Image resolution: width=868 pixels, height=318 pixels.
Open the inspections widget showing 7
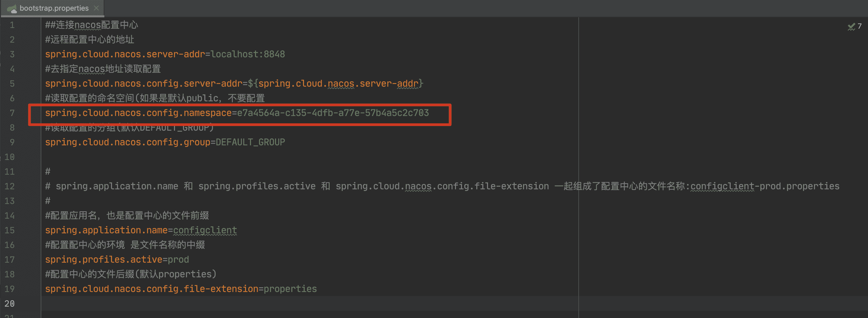[855, 26]
